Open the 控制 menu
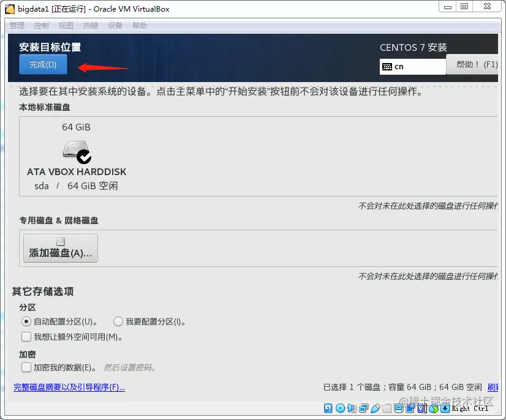Screen dimensions: 506x420 42,26
